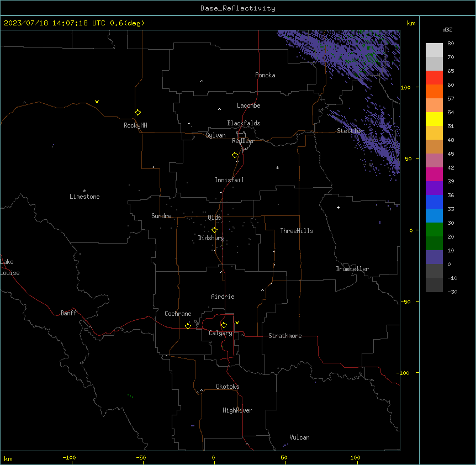The height and width of the screenshot is (465, 476).
Task: Click the yellow marker between Olds and Didsbury
Action: pos(215,230)
